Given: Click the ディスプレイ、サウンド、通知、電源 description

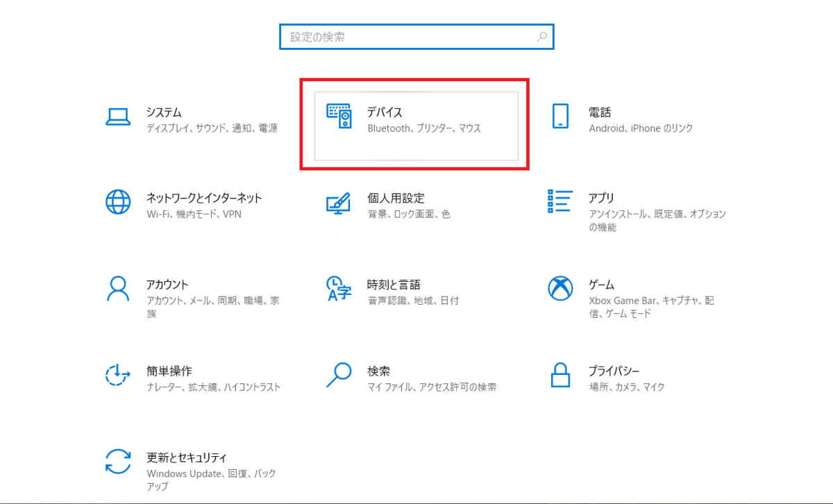Looking at the screenshot, I should (x=212, y=128).
